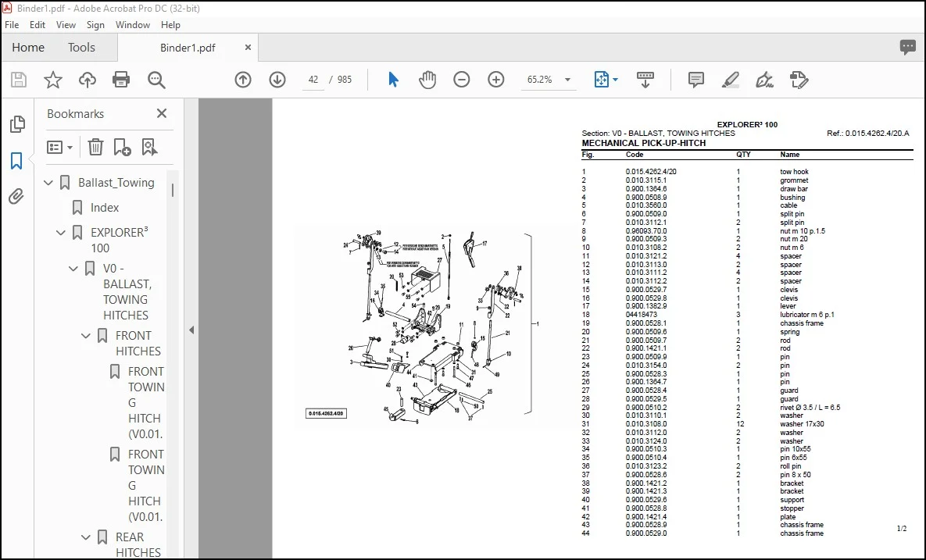Click the MECHANICAL PICK-UP-HITCH heading
Viewport: 926px width, 560px height.
tap(644, 143)
